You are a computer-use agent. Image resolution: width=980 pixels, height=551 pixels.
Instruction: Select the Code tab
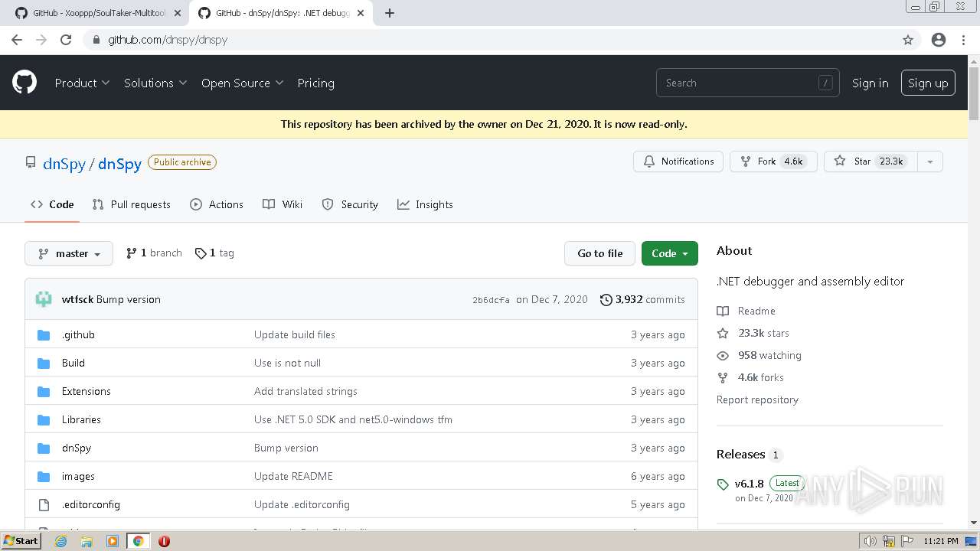[52, 204]
